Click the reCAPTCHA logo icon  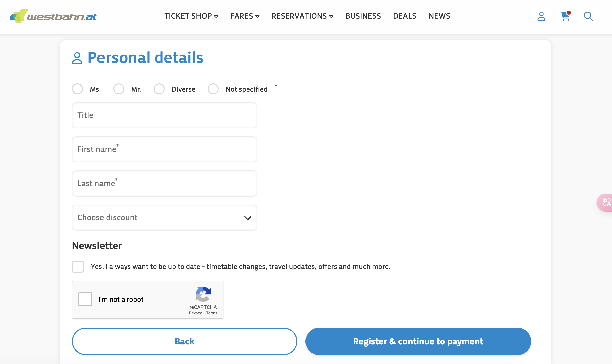(x=203, y=294)
